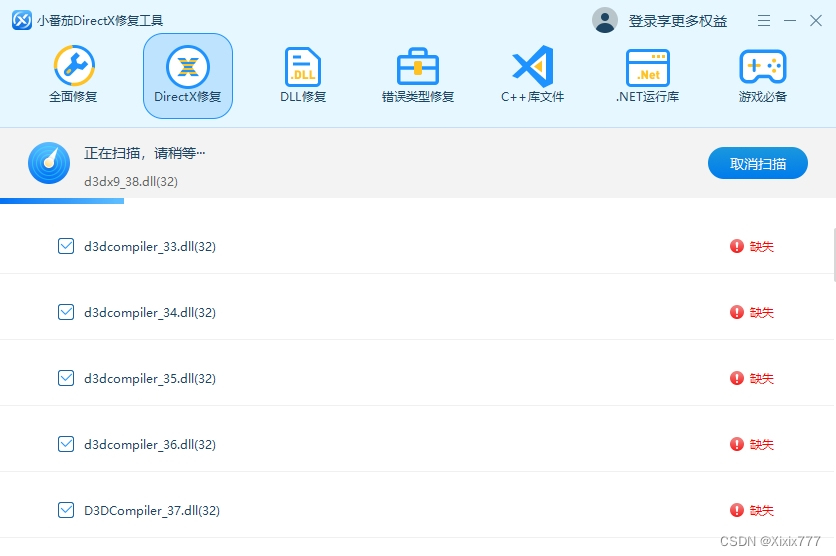This screenshot has width=836, height=556.
Task: Open the 全面修复 full repair tool
Action: pos(74,75)
